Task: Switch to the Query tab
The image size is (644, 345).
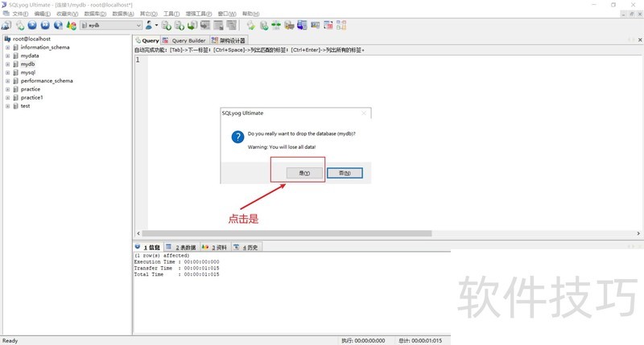Action: click(147, 41)
